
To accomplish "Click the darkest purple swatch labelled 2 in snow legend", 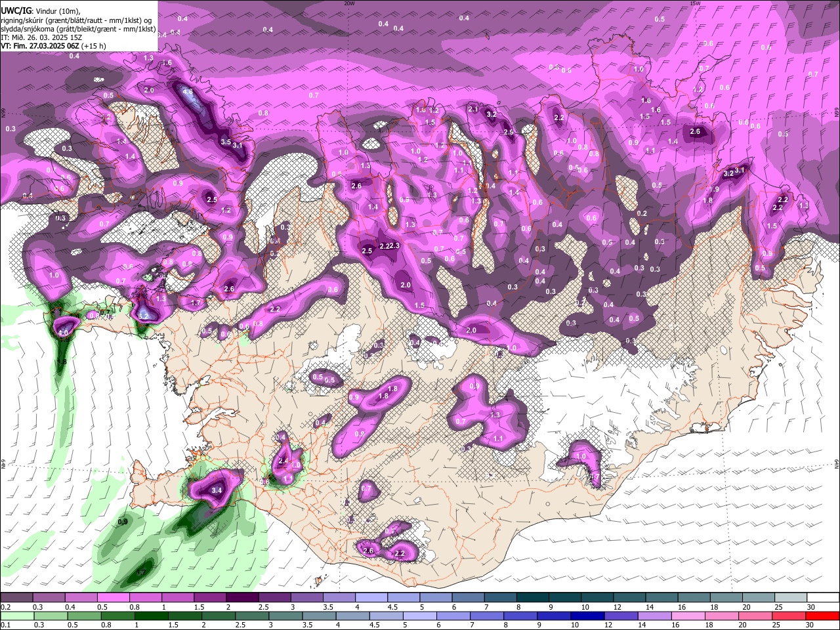I will click(242, 598).
